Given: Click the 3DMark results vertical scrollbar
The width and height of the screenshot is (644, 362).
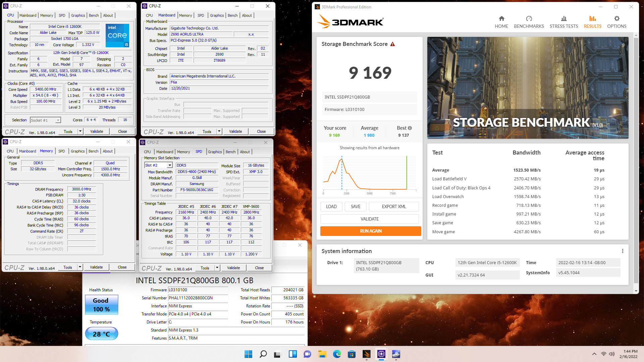Looking at the screenshot, I should [x=636, y=164].
